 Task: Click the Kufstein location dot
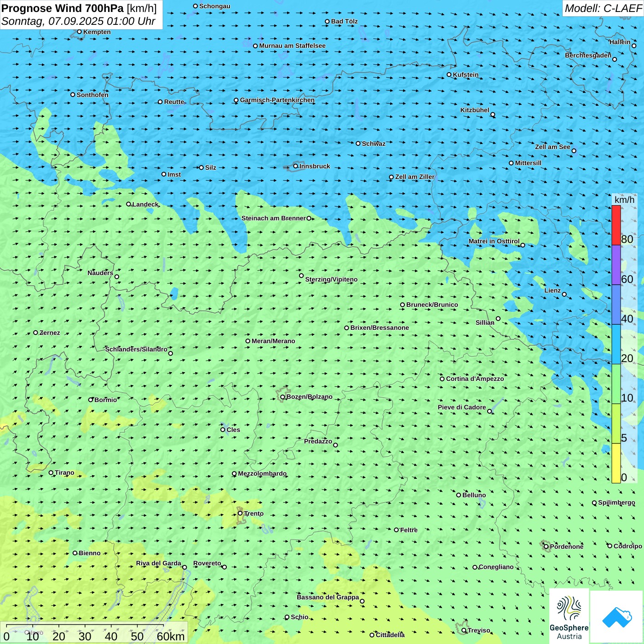coord(449,75)
